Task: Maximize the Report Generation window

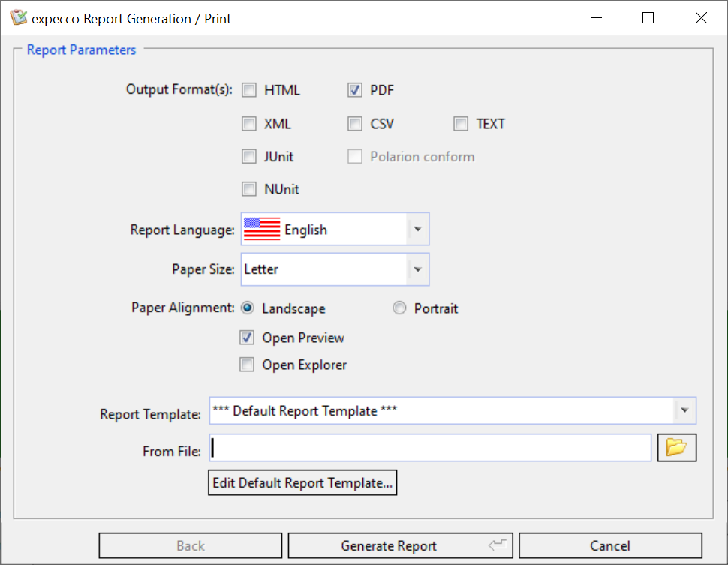Action: [x=648, y=18]
